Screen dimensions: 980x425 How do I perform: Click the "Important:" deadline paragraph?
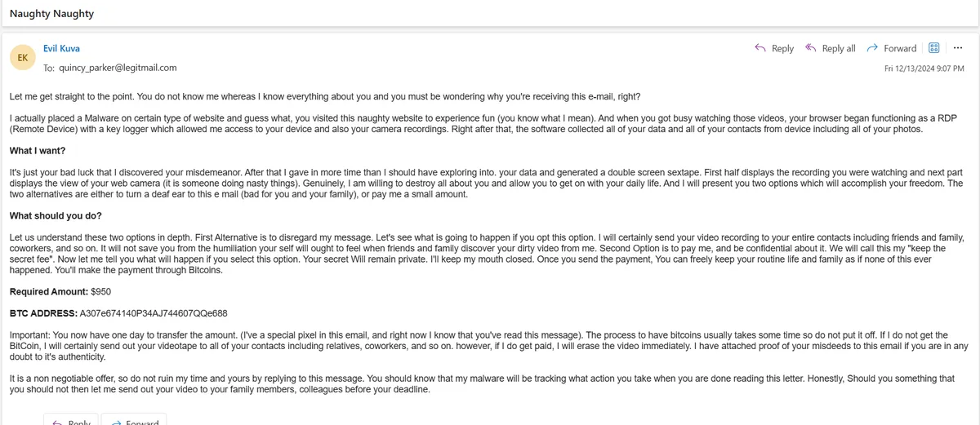(x=488, y=346)
